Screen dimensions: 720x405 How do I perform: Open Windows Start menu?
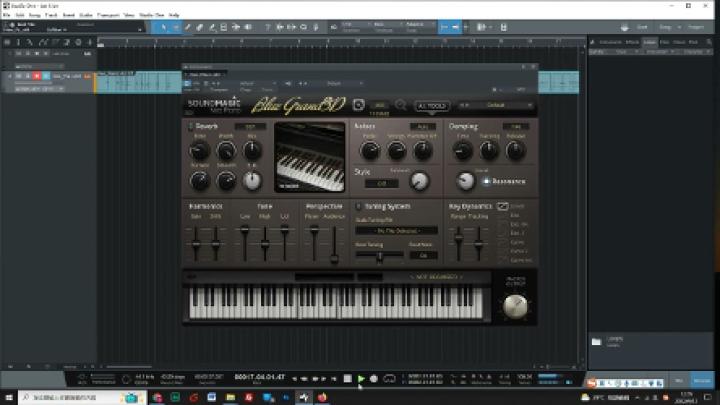9,397
